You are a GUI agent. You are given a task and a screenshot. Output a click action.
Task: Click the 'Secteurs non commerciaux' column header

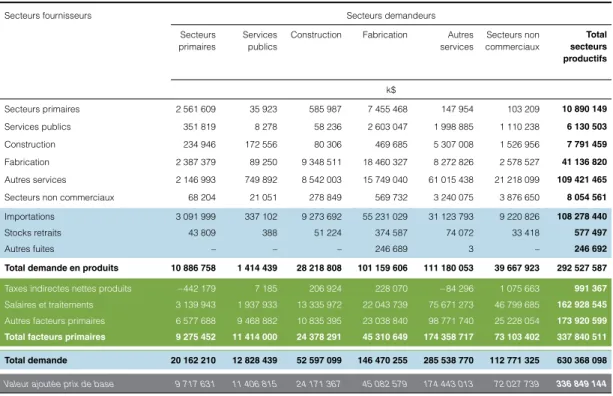tap(512, 41)
